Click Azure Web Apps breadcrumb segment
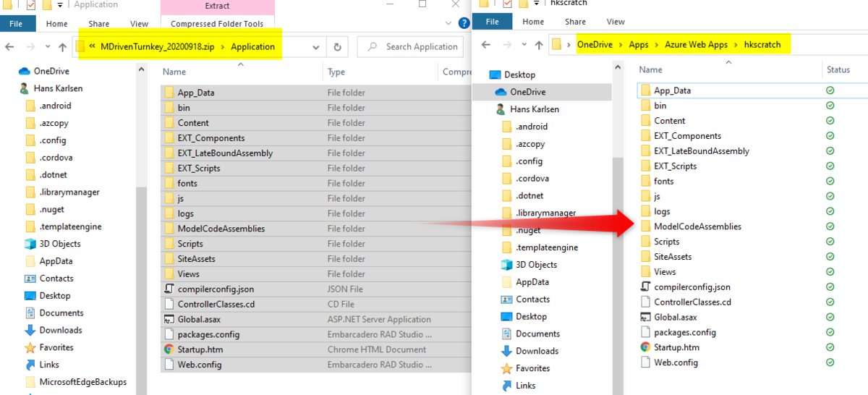 click(x=696, y=45)
